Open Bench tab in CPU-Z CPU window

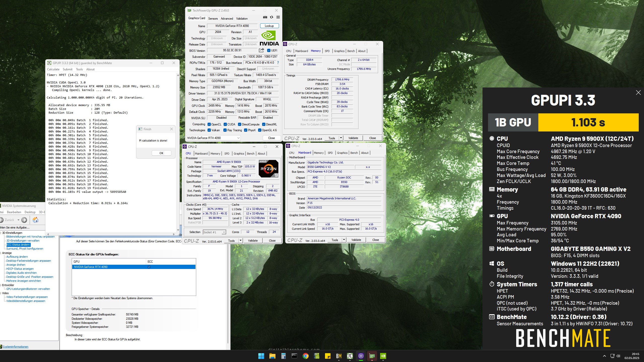pyautogui.click(x=251, y=154)
